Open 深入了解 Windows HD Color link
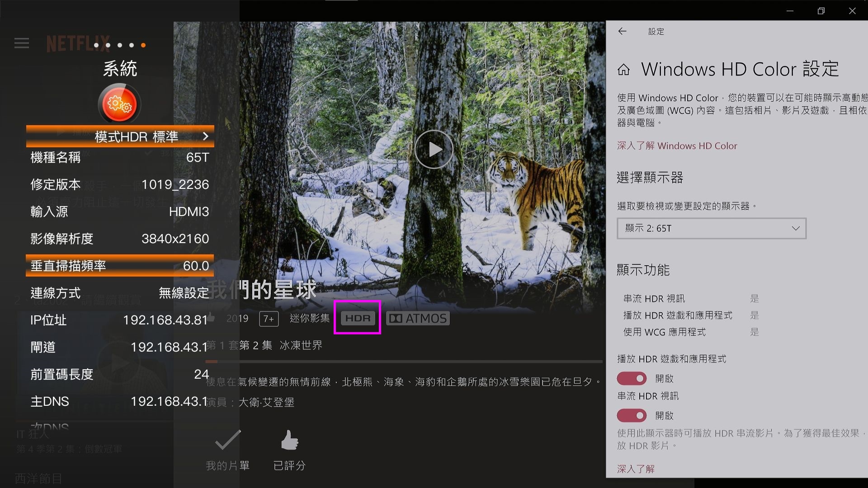The image size is (868, 488). tap(677, 146)
